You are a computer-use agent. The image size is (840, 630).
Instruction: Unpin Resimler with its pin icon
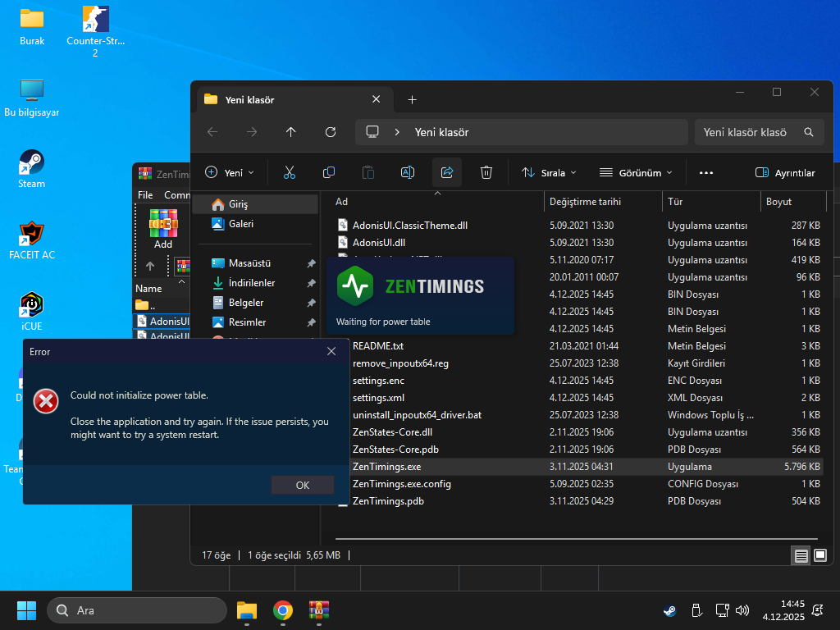coord(311,322)
